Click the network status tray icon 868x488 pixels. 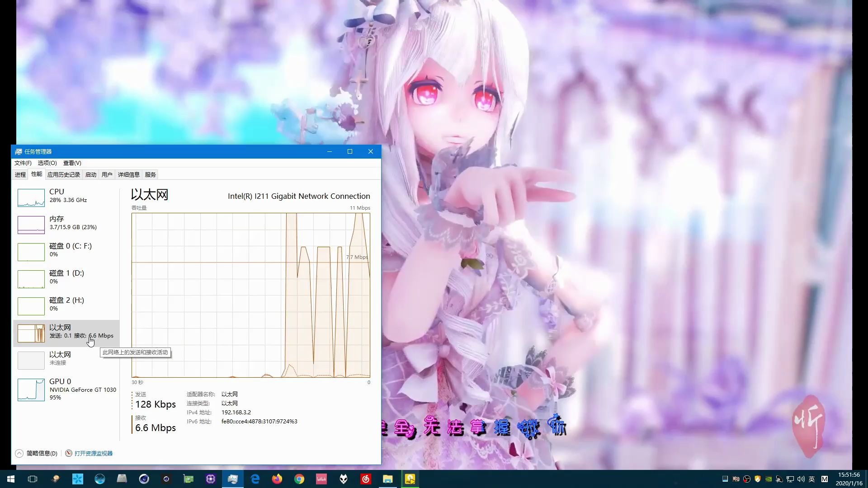click(x=790, y=479)
